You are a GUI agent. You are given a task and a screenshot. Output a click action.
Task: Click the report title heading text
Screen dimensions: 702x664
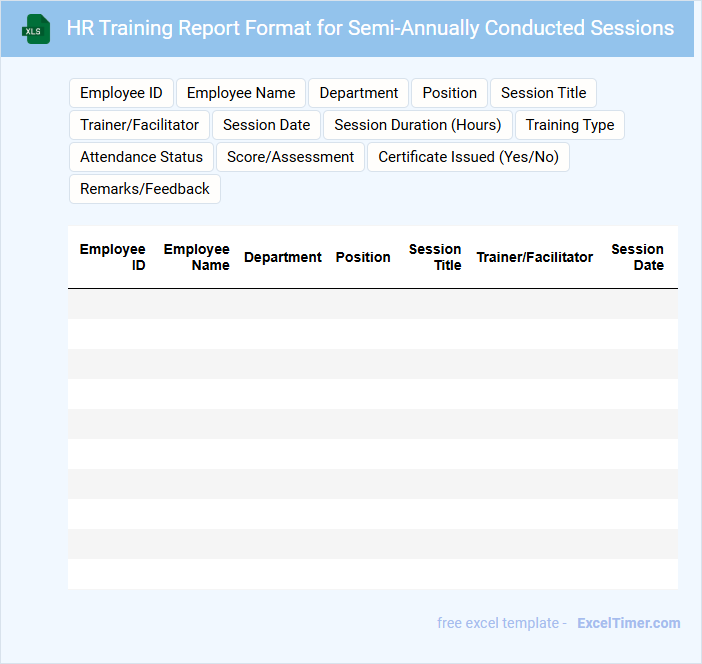370,28
